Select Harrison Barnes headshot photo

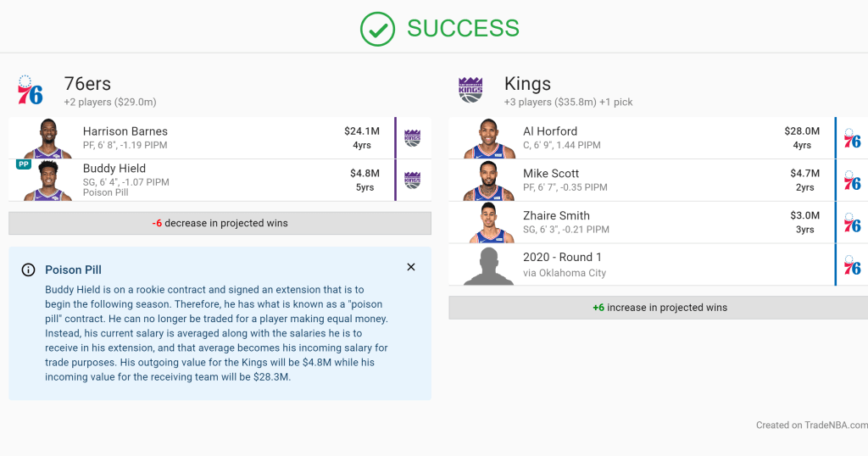pos(48,139)
